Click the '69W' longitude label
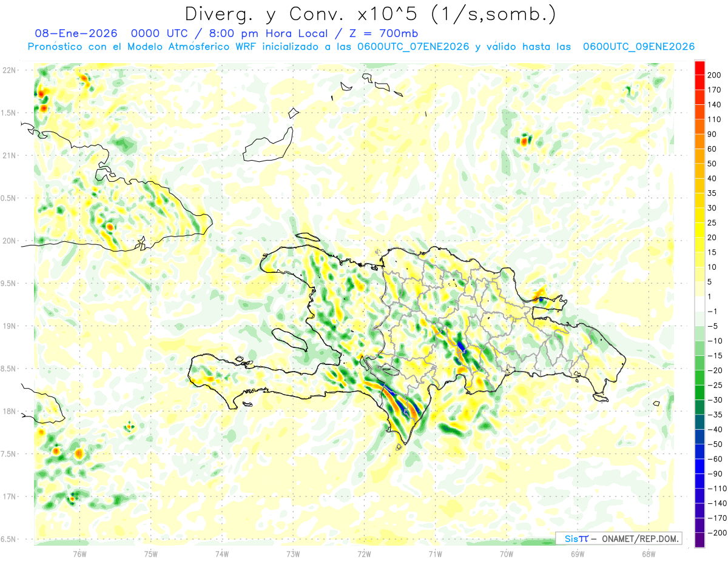This screenshot has height=562, width=728. pyautogui.click(x=578, y=554)
